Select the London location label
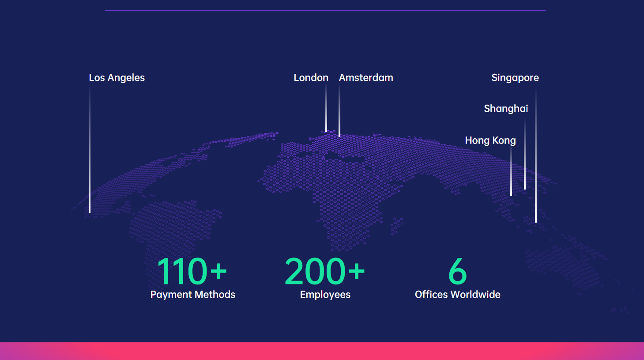Screen dimensions: 644x360 coord(311,78)
